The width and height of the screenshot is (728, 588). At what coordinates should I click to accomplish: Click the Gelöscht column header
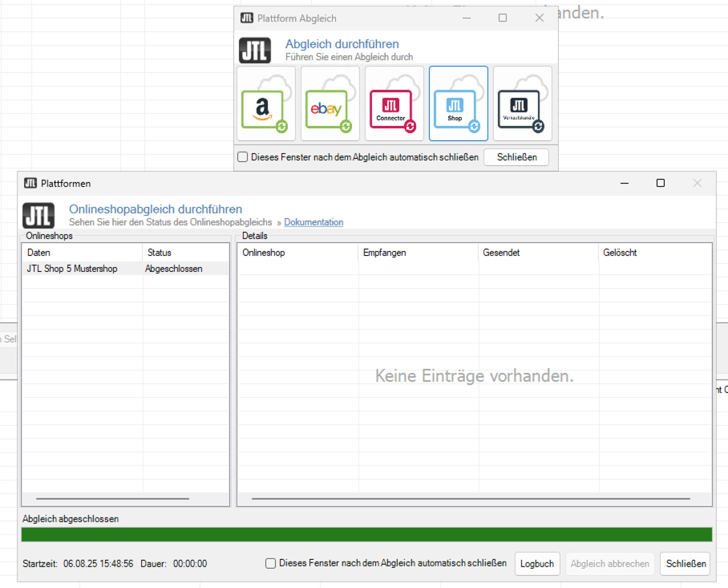[655, 253]
